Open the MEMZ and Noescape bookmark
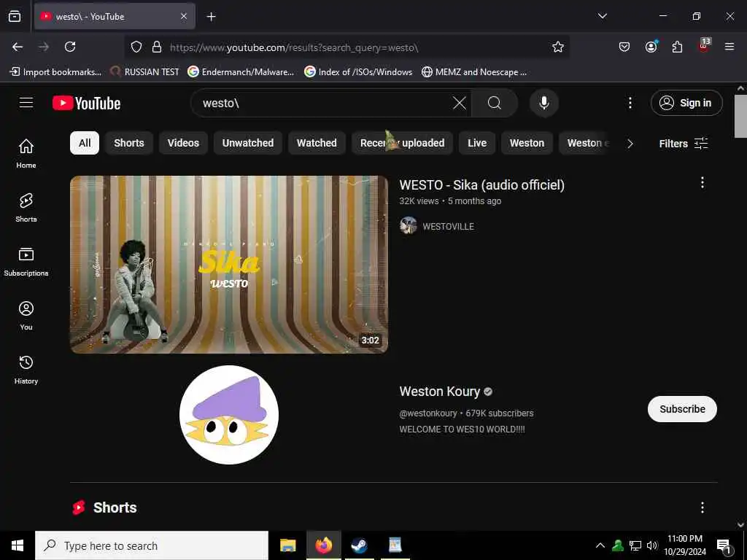This screenshot has height=560, width=747. tap(474, 72)
